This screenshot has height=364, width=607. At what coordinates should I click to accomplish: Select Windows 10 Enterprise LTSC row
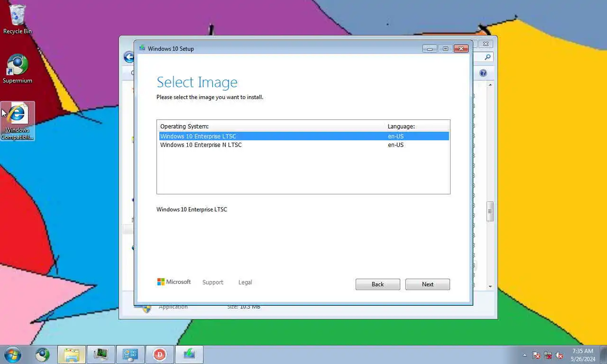coord(303,136)
